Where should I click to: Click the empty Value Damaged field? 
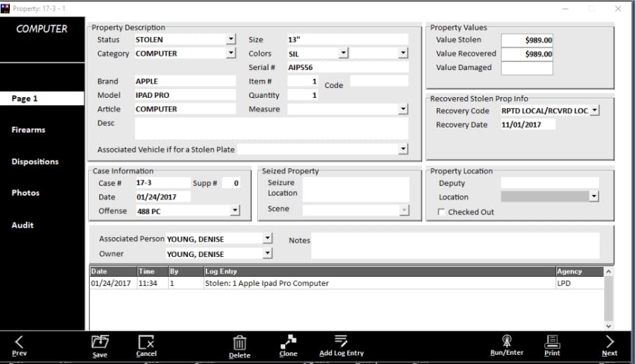pyautogui.click(x=527, y=68)
